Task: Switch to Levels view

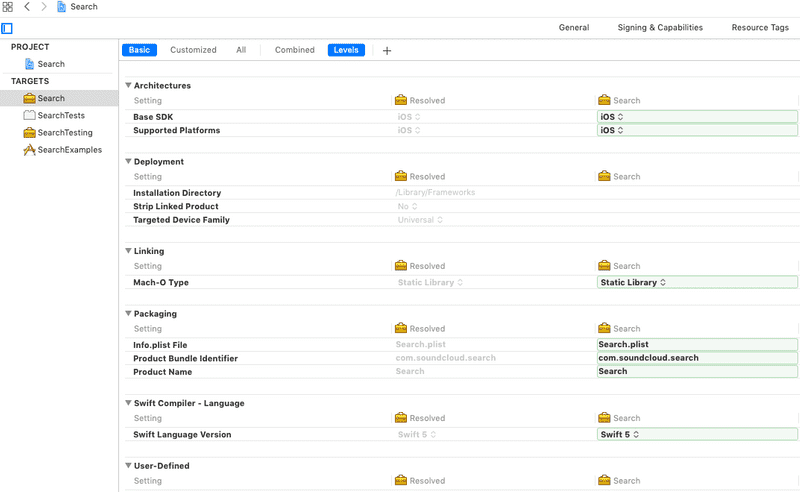Action: pos(346,50)
